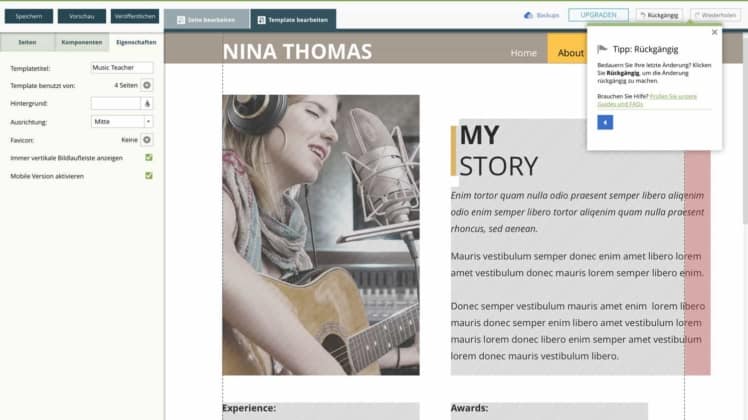748x420 pixels.
Task: Open the Hintergrund color picker icon
Action: (147, 104)
